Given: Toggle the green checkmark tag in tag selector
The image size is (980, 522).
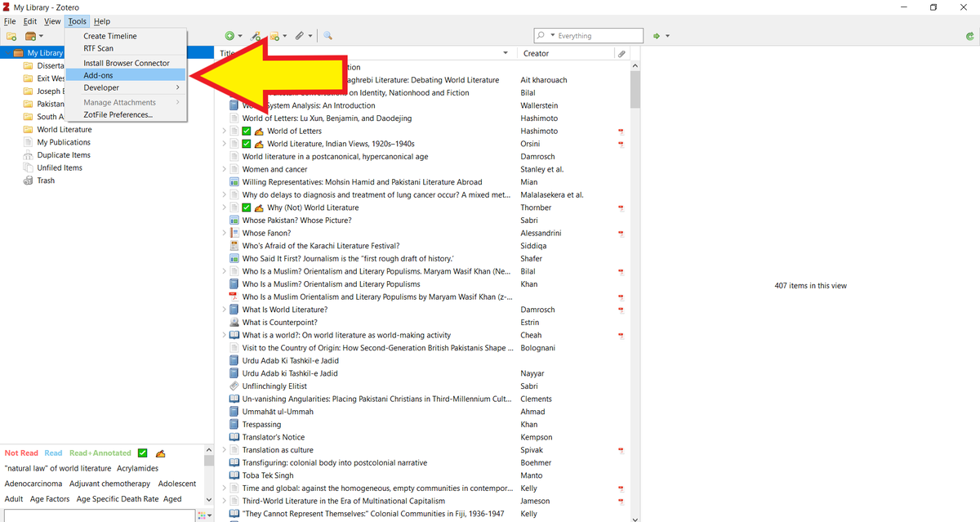Looking at the screenshot, I should [141, 453].
